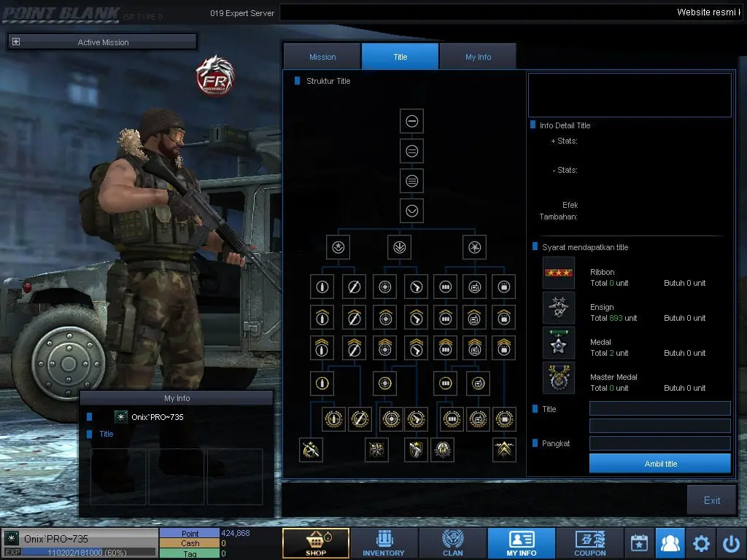The height and width of the screenshot is (560, 747).
Task: Select the star-with-chevron branch title icon
Action: (338, 247)
